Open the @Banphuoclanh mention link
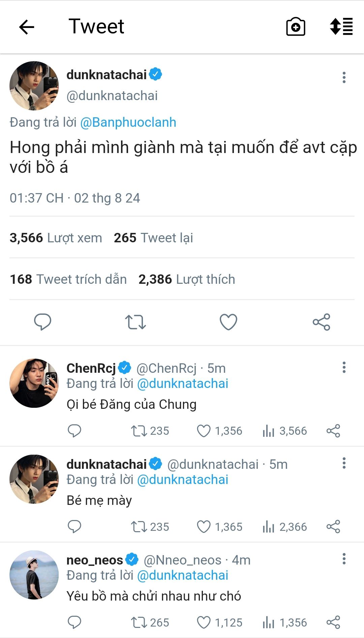Image resolution: width=364 pixels, height=638 pixels. pos(128,122)
